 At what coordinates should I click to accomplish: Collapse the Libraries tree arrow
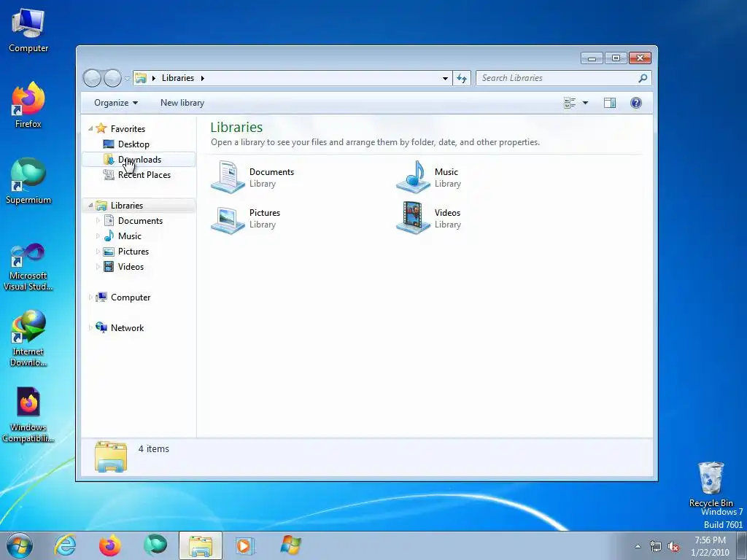click(90, 205)
